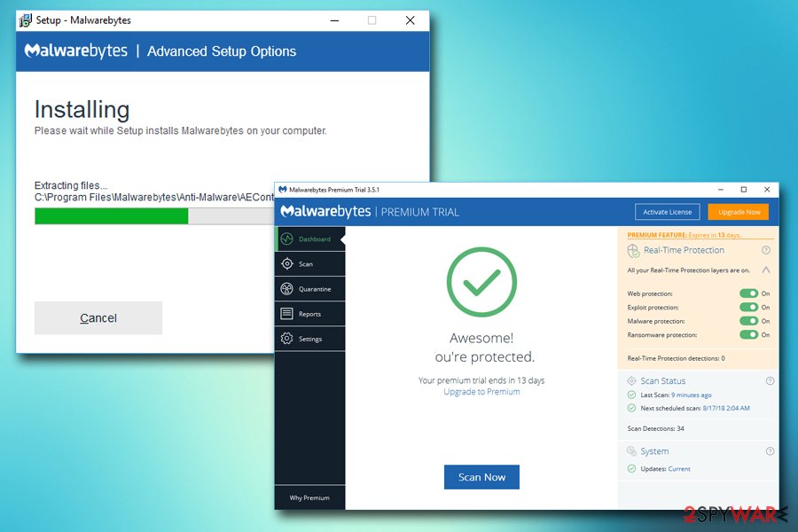Maximize the Malwarebytes Premium Trial window

tap(744, 190)
